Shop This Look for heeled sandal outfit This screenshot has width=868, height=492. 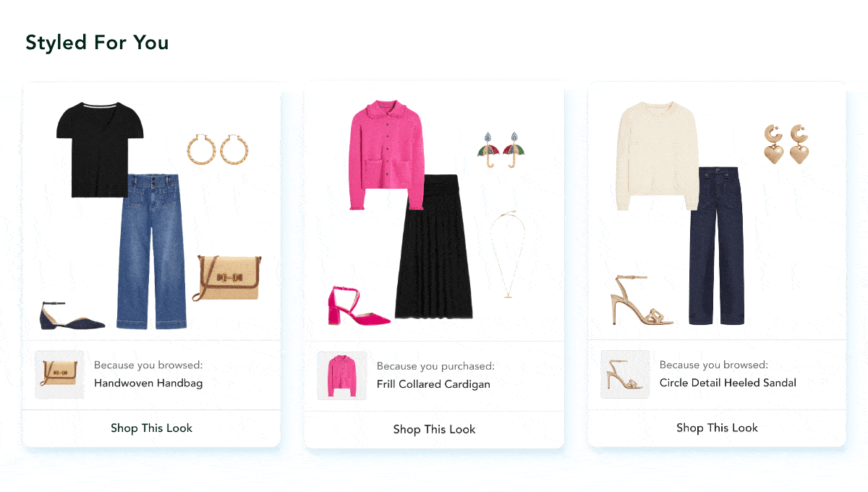[x=717, y=428]
